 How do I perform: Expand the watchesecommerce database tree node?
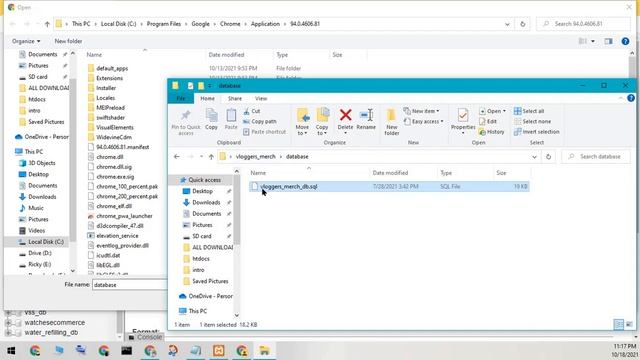click(8, 322)
